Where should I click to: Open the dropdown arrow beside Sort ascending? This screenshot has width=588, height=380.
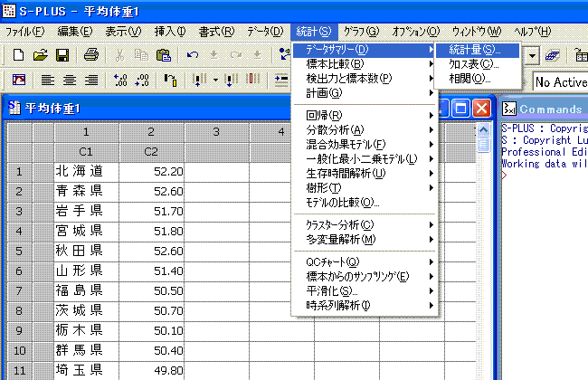point(215,80)
